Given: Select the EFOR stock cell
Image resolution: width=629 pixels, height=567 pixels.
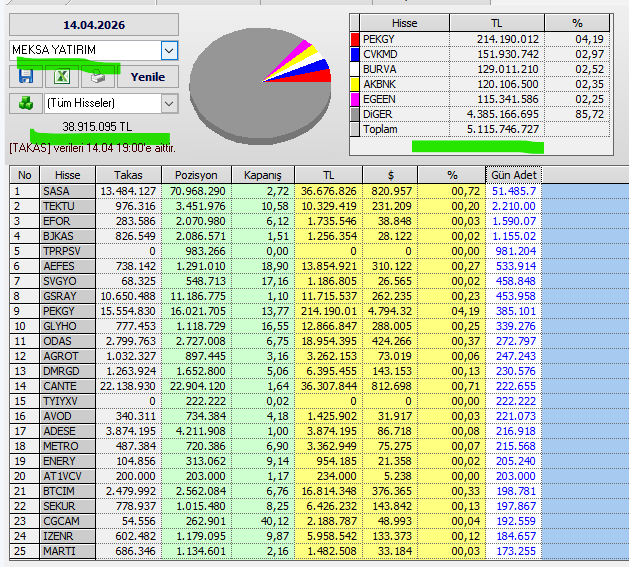Looking at the screenshot, I should tap(67, 221).
